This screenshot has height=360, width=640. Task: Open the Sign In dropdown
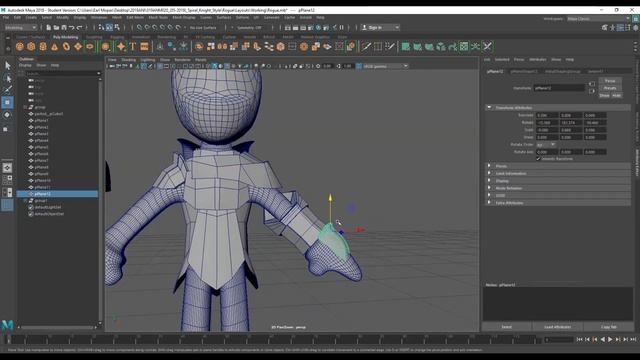click(x=380, y=27)
